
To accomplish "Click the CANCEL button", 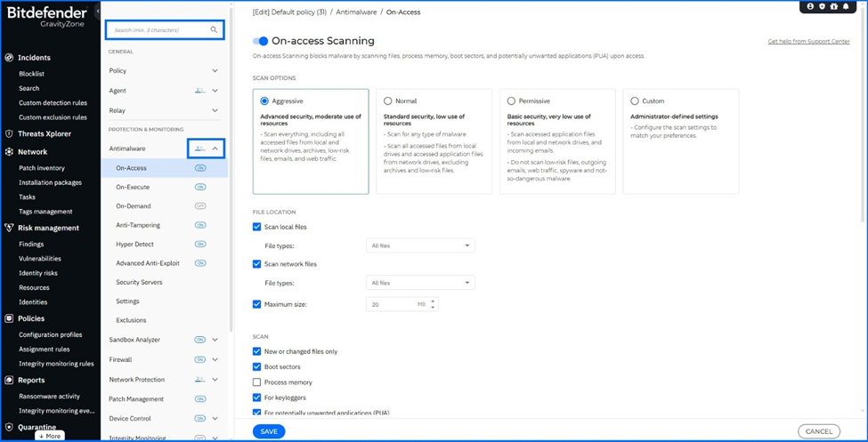I will point(819,431).
